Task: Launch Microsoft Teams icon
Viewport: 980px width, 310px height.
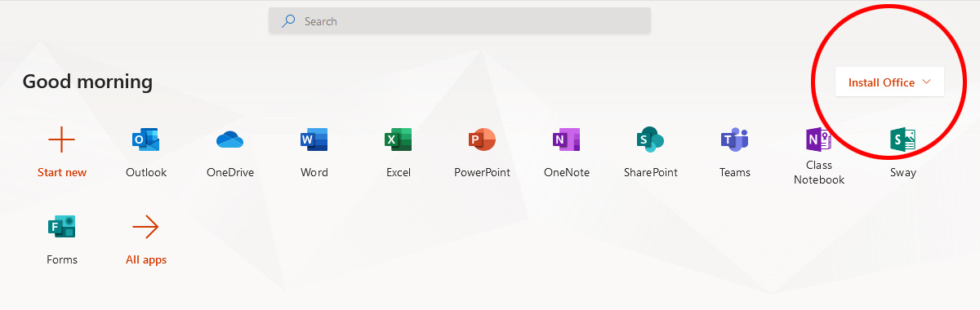Action: click(734, 140)
